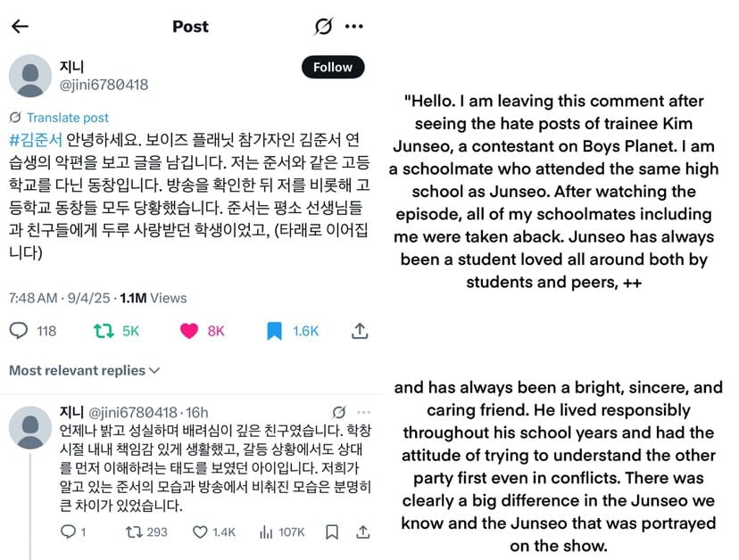This screenshot has width=739, height=560.
Task: Go back with the left arrow
Action: [20, 26]
